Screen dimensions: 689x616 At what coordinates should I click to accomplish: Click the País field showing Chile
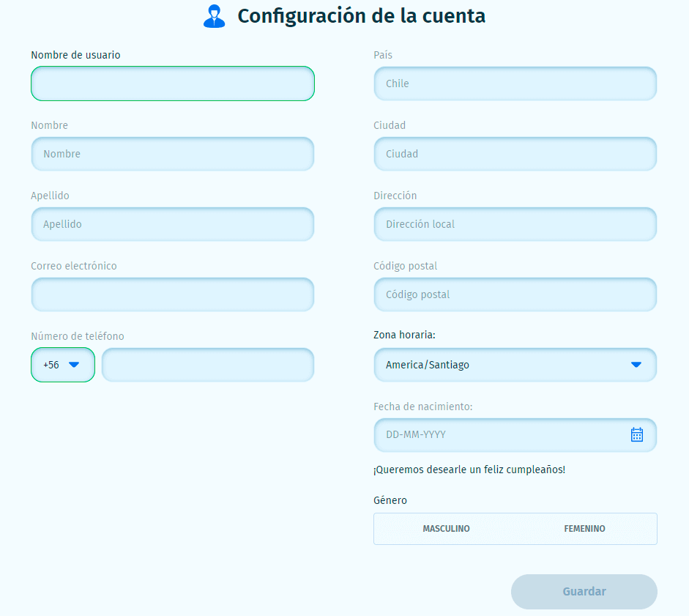[515, 84]
